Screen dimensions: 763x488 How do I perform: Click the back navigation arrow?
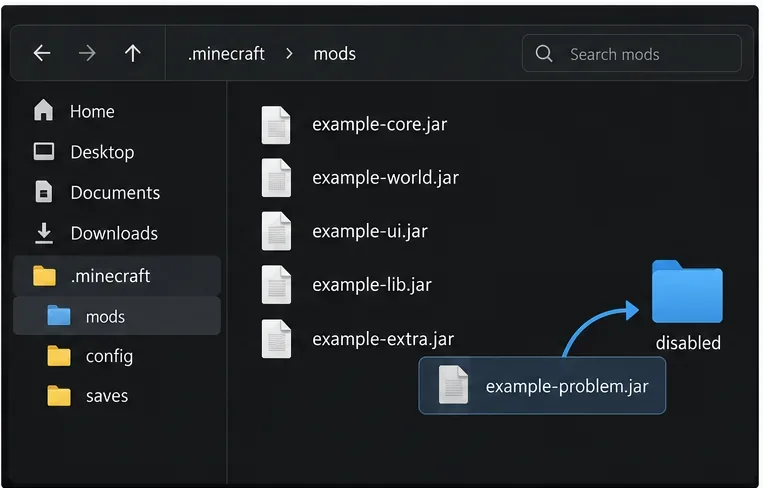(x=42, y=53)
